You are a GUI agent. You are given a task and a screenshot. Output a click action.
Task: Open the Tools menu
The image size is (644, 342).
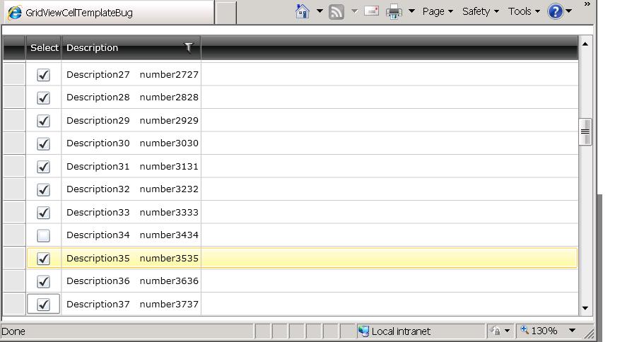524,11
